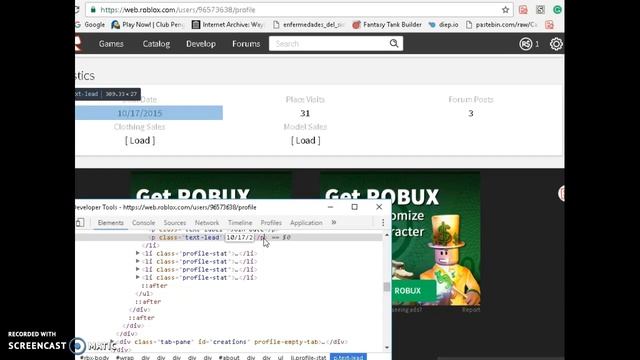The image size is (640, 360).
Task: Click the edited 10/17/2 text in DevTools
Action: (240, 237)
